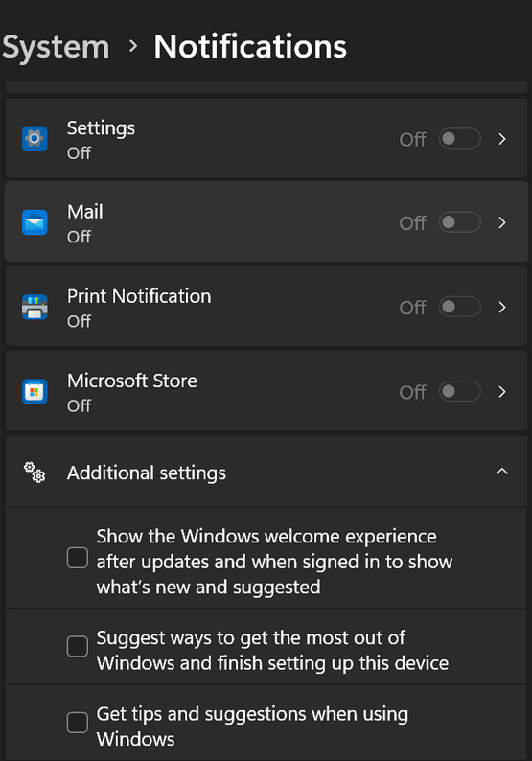The image size is (532, 761).
Task: Open Microsoft Store notification details chevron
Action: pyautogui.click(x=502, y=392)
